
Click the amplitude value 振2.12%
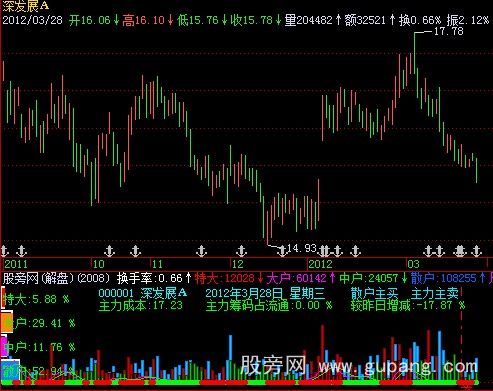coord(468,20)
